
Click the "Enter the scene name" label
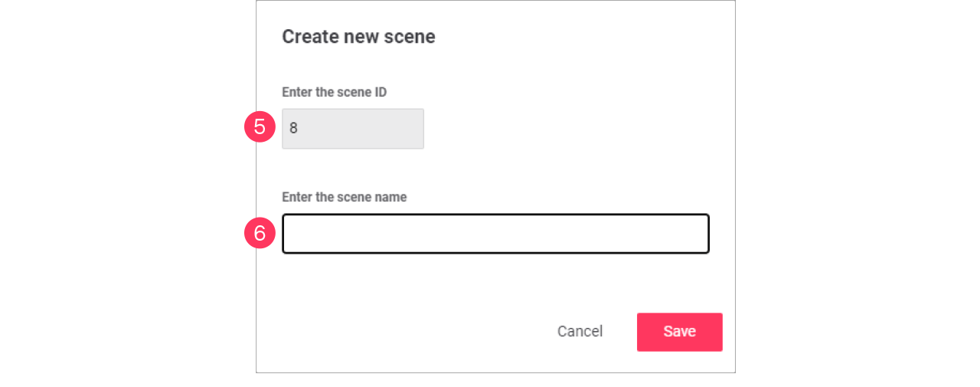pos(344,197)
